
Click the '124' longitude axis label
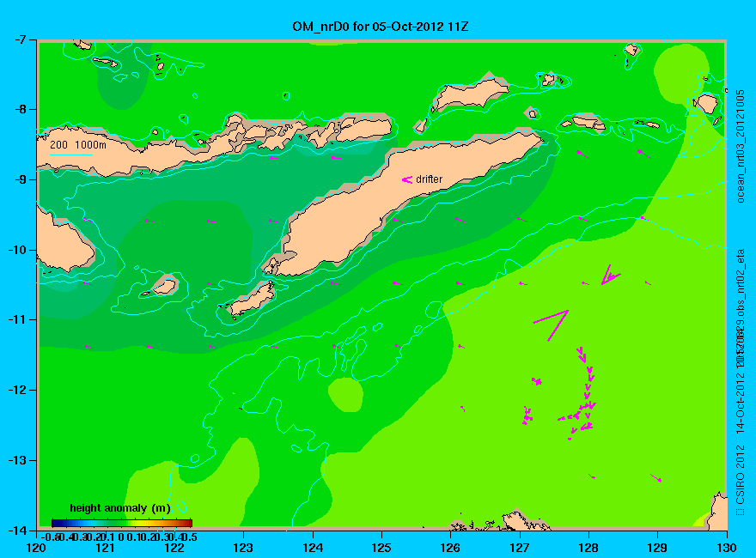tap(313, 548)
